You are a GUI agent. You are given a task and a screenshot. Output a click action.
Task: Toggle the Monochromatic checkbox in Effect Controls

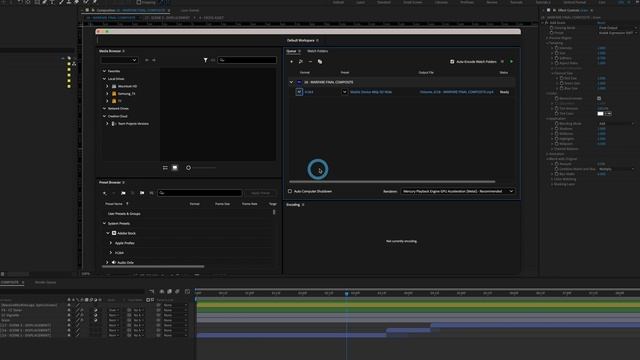tap(599, 98)
